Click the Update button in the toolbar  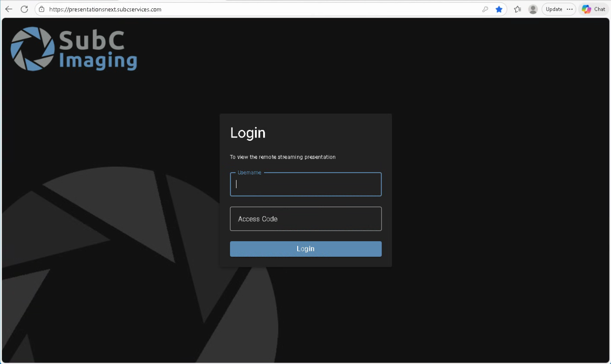(553, 9)
